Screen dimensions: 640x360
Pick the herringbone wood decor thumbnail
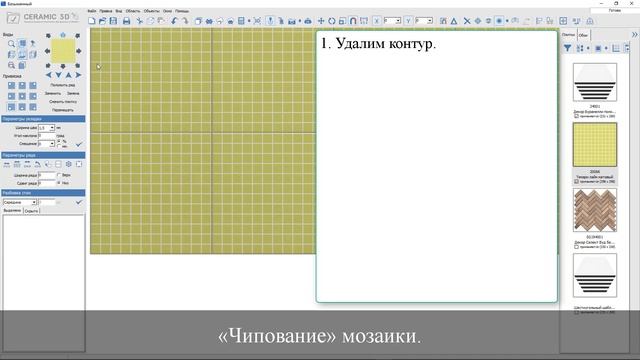point(595,210)
